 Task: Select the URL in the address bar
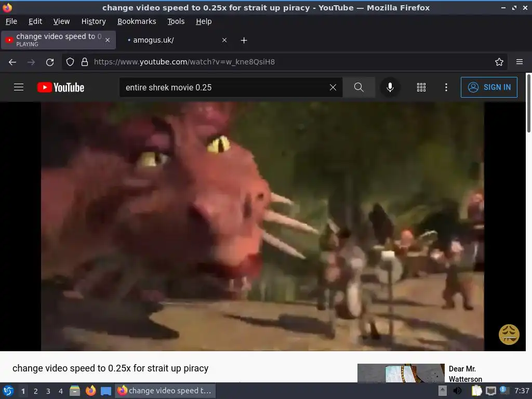pyautogui.click(x=184, y=62)
